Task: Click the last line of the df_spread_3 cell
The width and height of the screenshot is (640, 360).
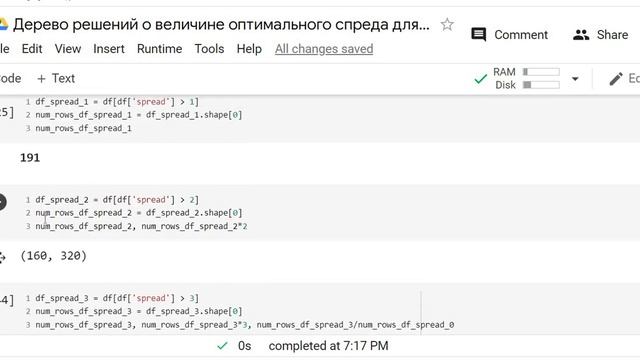Action: point(244,324)
